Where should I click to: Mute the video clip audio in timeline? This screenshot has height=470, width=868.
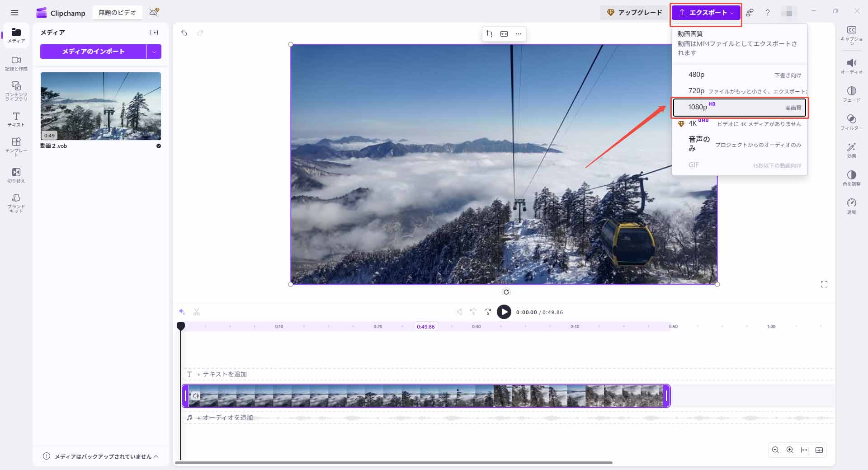coord(196,396)
